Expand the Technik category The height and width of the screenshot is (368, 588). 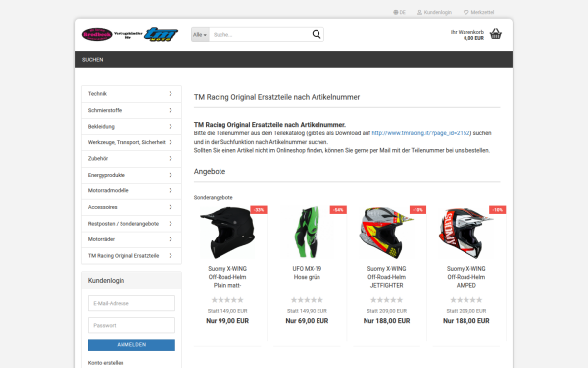pyautogui.click(x=131, y=94)
